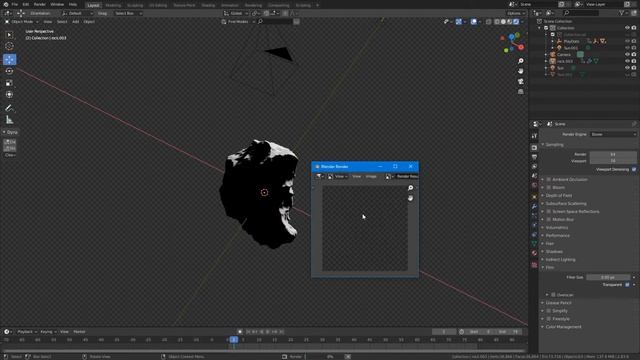Adjust the Render samples field
The height and width of the screenshot is (360, 640).
(x=613, y=154)
